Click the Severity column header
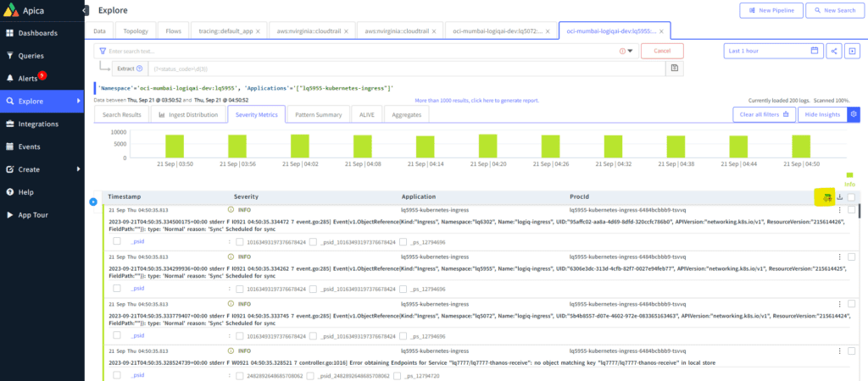This screenshot has width=868, height=381. (246, 197)
